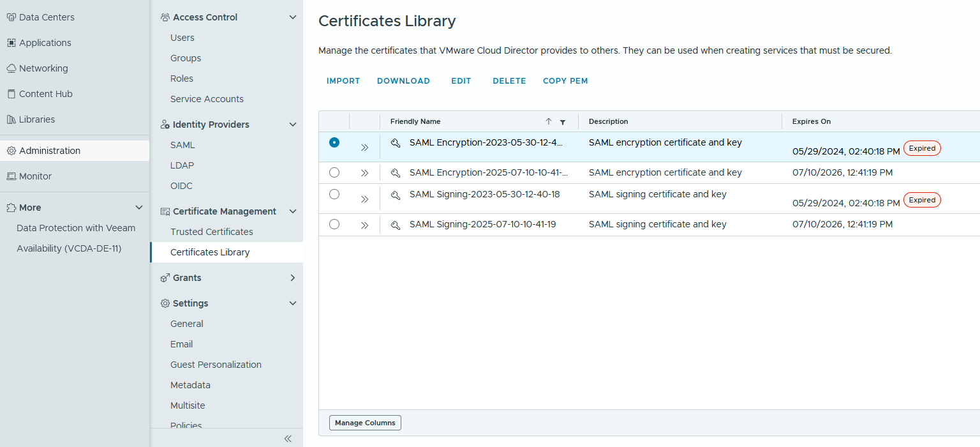Click the Applications grid icon
The image size is (980, 447).
(x=11, y=43)
